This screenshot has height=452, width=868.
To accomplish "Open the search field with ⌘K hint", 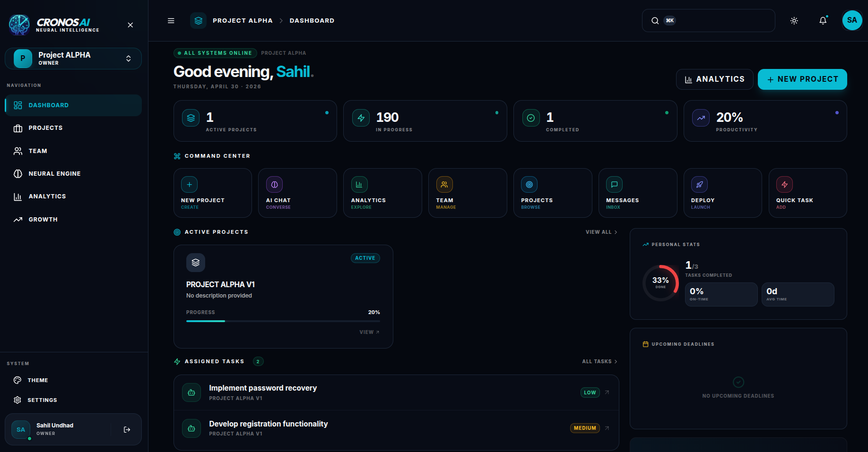I will point(708,21).
